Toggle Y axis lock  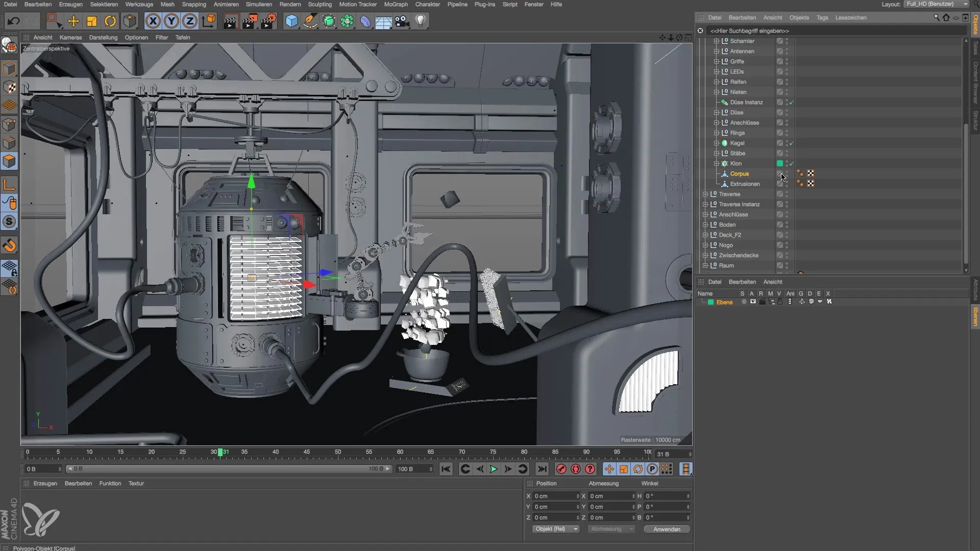click(x=171, y=21)
